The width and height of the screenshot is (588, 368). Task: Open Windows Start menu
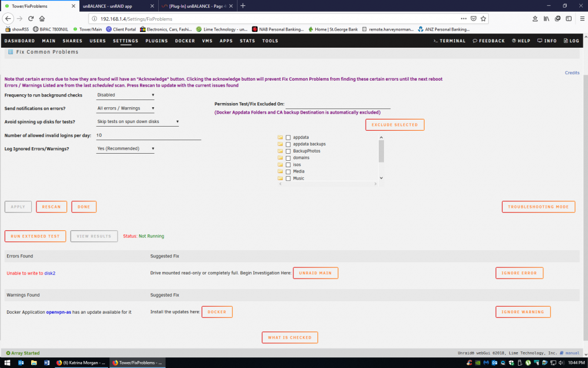[7, 363]
